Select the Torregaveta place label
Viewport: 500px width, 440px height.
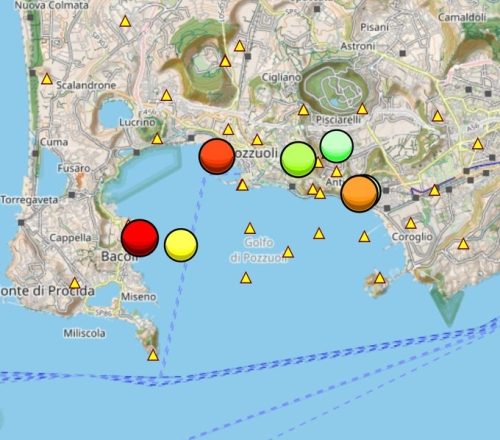[x=29, y=200]
